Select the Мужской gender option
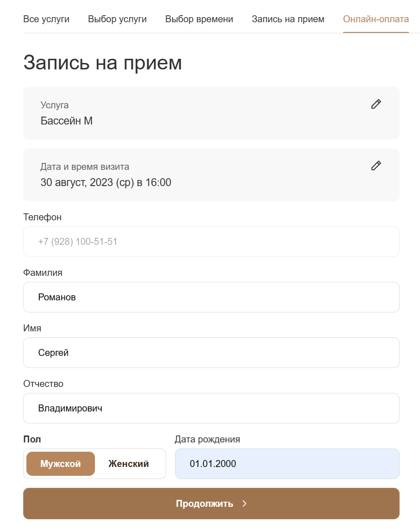The height and width of the screenshot is (529, 420). click(x=61, y=464)
